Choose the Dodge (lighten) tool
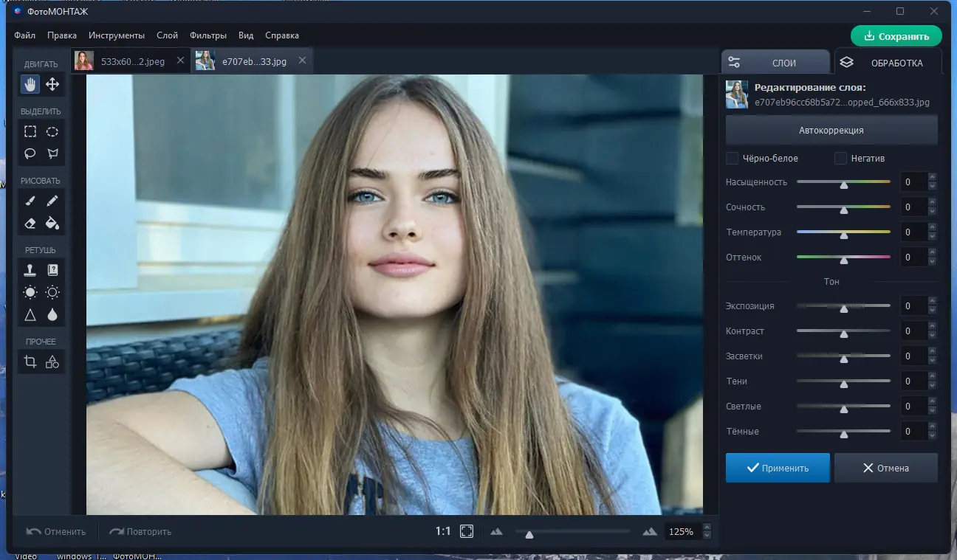Viewport: 957px width, 560px height. [x=30, y=292]
